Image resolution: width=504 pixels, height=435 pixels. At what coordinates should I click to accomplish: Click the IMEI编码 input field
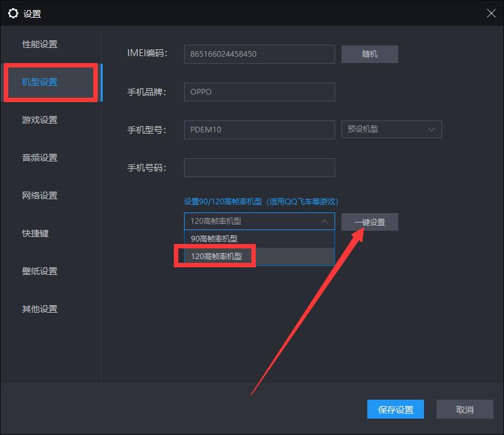(259, 54)
